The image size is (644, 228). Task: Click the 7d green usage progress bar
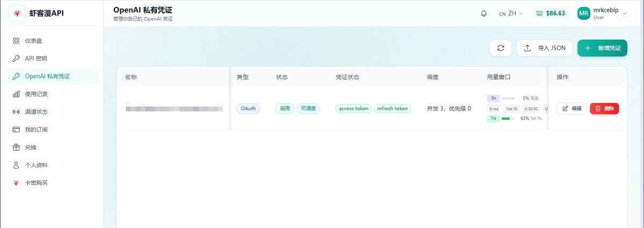click(508, 118)
